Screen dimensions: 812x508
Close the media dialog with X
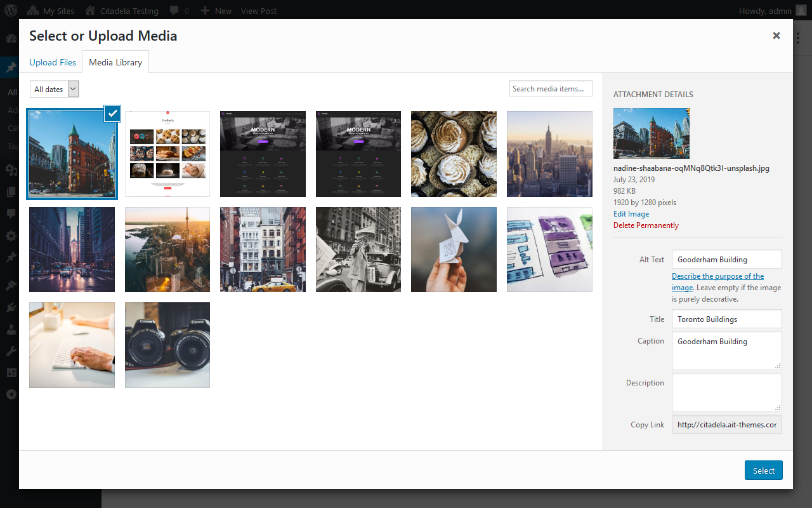(776, 36)
